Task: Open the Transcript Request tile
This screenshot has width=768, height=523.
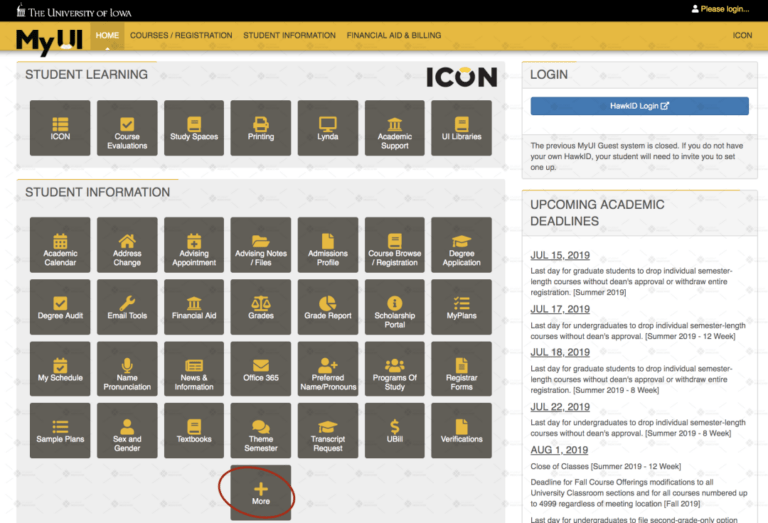Action: click(x=328, y=430)
